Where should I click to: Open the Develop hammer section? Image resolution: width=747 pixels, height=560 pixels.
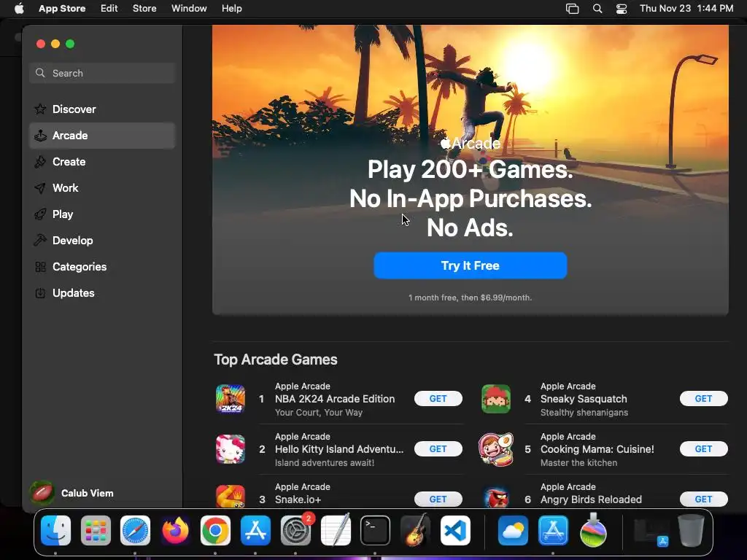[x=102, y=241]
